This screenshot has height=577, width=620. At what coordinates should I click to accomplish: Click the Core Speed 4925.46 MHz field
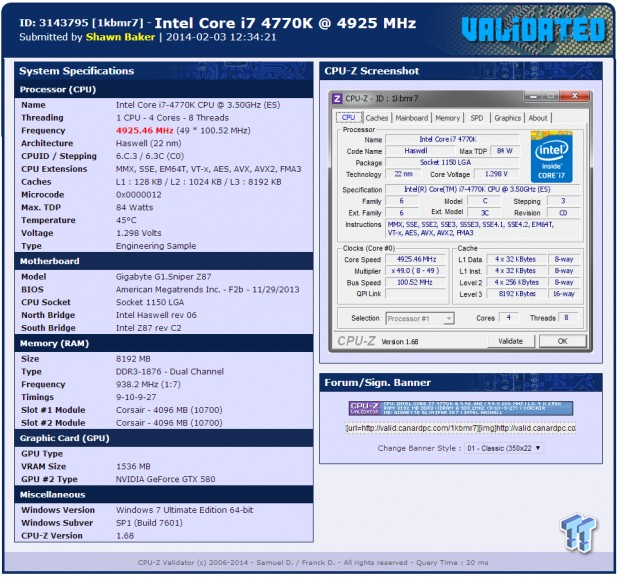click(x=416, y=259)
